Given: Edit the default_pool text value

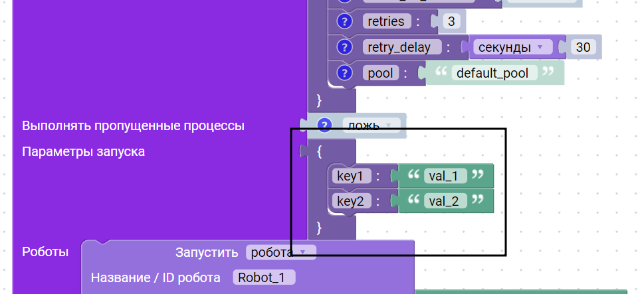Looking at the screenshot, I should coord(494,72).
